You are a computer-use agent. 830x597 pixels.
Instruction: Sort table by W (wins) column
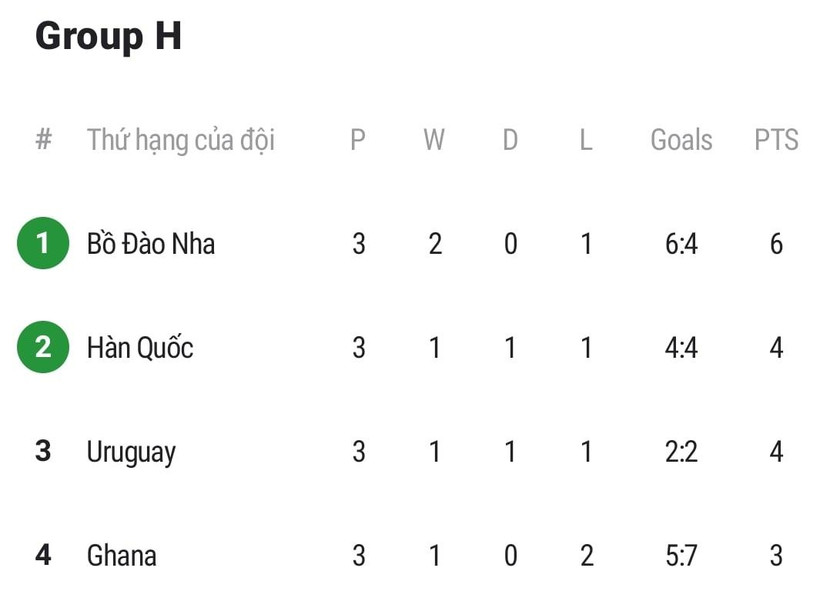coord(434,140)
